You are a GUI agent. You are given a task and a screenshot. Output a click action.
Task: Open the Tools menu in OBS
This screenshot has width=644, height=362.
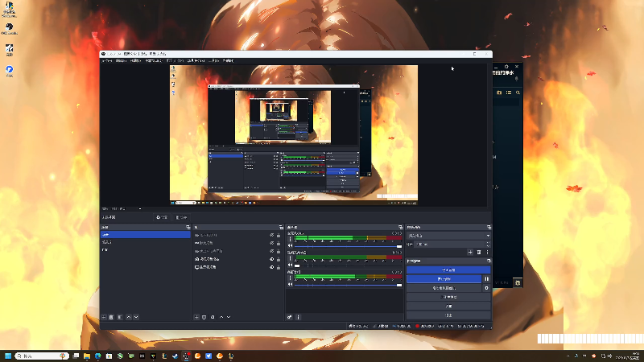point(213,61)
